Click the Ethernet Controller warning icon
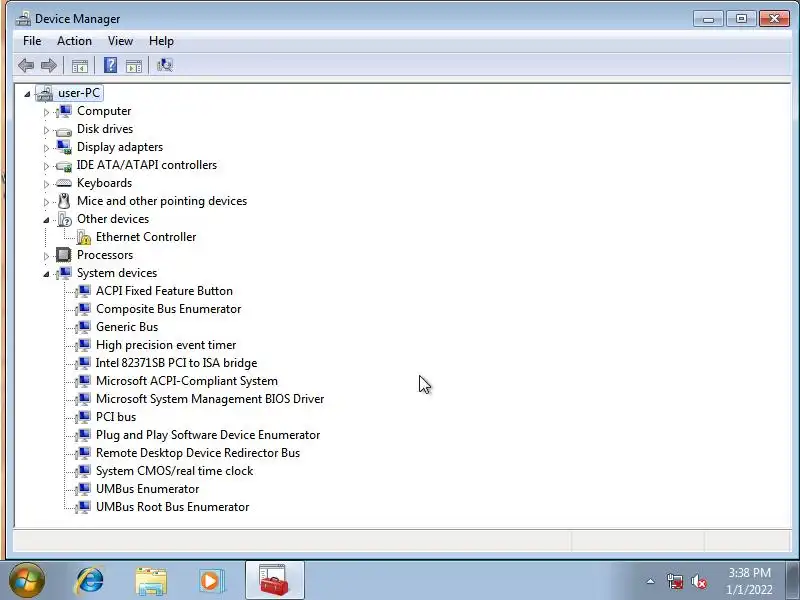800x600 pixels. pyautogui.click(x=83, y=237)
